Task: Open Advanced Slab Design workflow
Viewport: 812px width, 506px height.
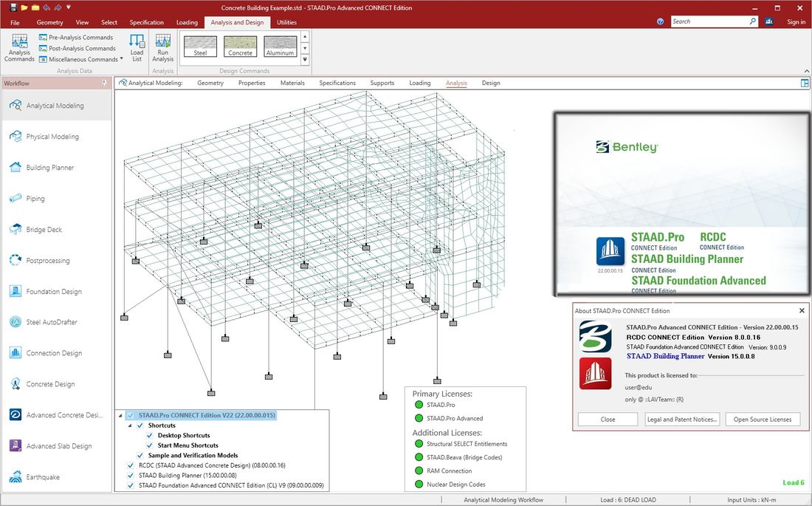Action: [56, 446]
